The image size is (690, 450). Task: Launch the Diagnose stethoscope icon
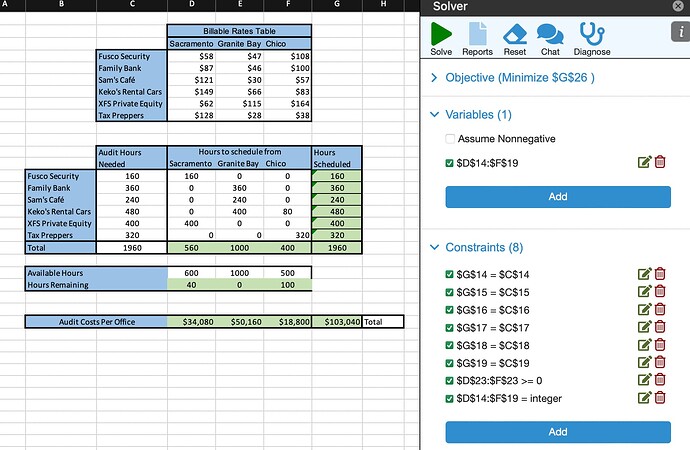(592, 39)
